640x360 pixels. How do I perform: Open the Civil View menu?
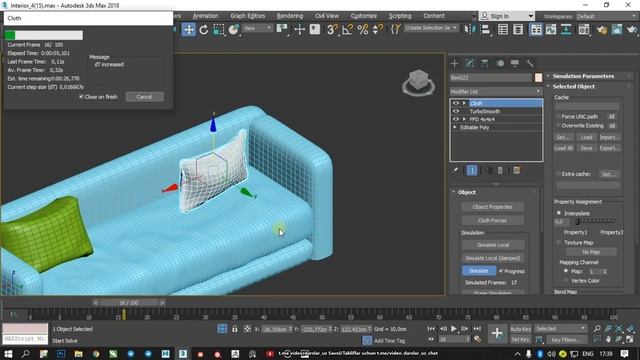click(x=327, y=16)
